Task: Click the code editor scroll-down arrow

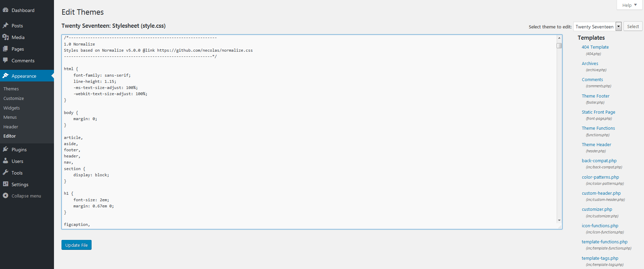Action: [x=559, y=220]
